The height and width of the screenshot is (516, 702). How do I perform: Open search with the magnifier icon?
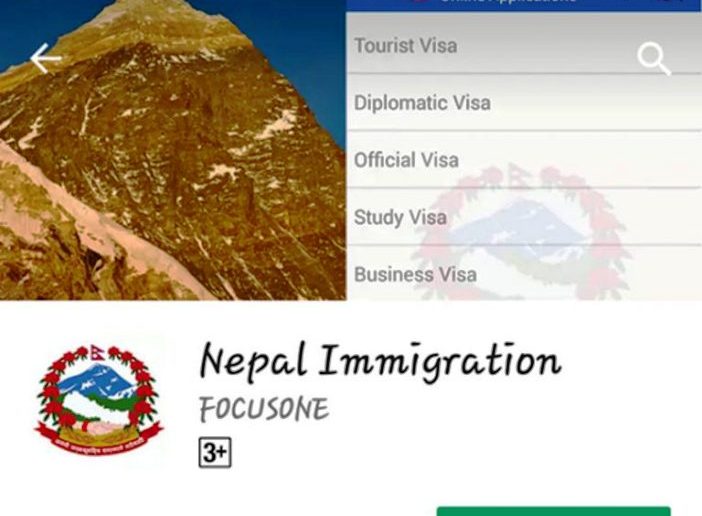(654, 59)
